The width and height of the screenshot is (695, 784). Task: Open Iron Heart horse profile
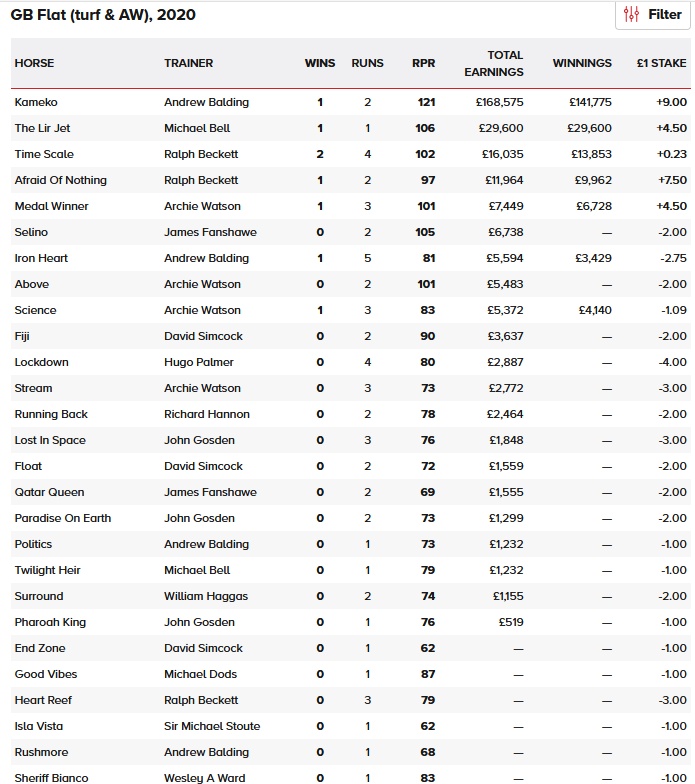pyautogui.click(x=41, y=258)
